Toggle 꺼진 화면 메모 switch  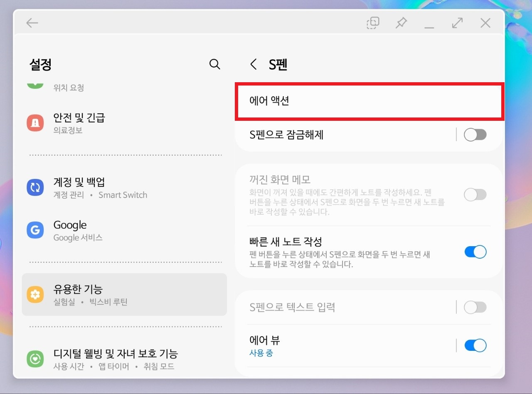tap(475, 195)
